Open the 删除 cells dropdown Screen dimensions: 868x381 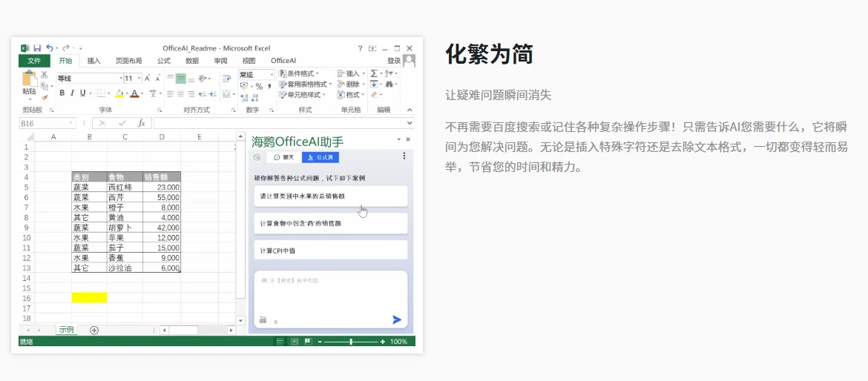coord(350,84)
